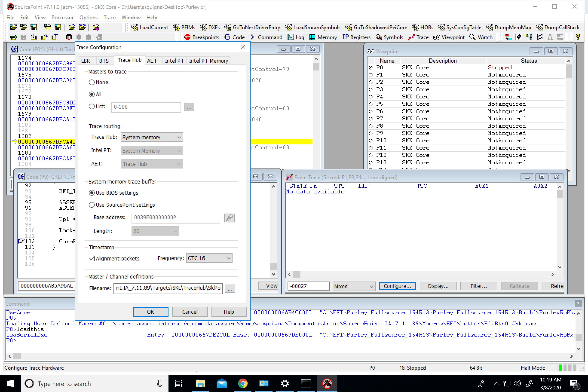Click the Save project floppy disk icon
Viewport: 588px width, 392px height.
pyautogui.click(x=34, y=27)
